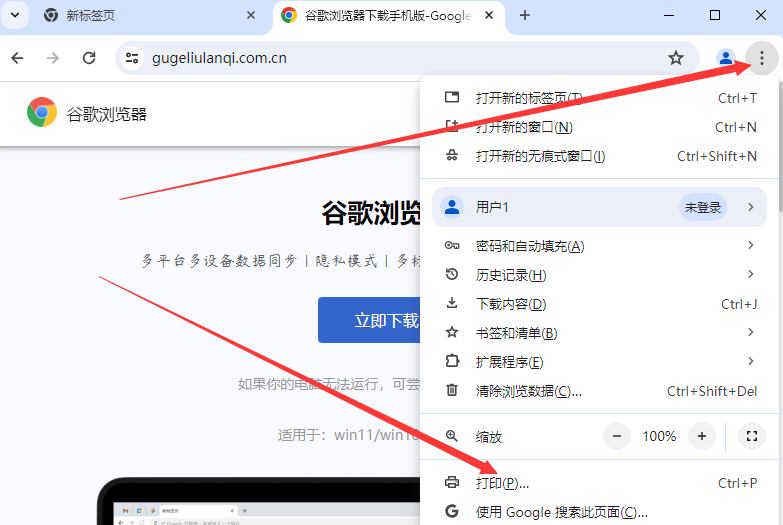Click the download icon beside 下载内容
The height and width of the screenshot is (525, 783).
[452, 303]
